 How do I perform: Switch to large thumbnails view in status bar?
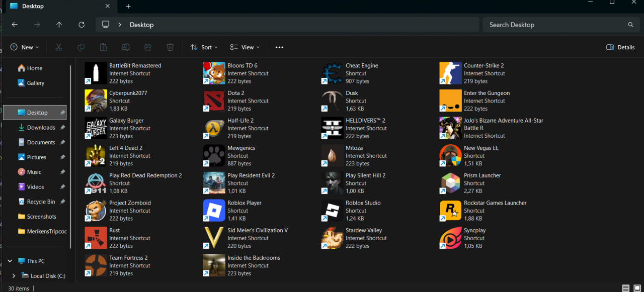tap(636, 288)
